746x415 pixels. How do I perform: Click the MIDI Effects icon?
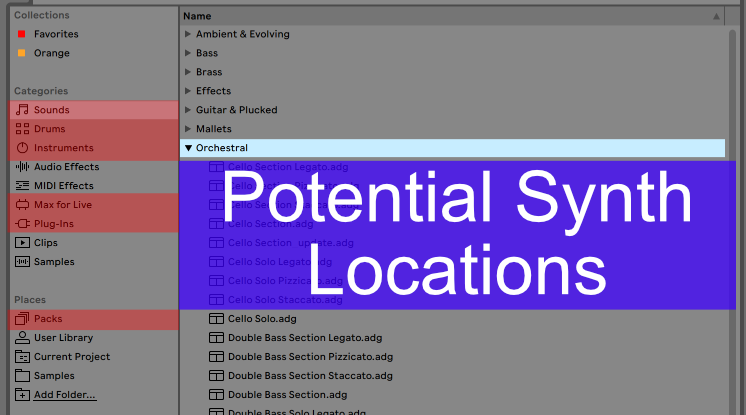[x=22, y=186]
